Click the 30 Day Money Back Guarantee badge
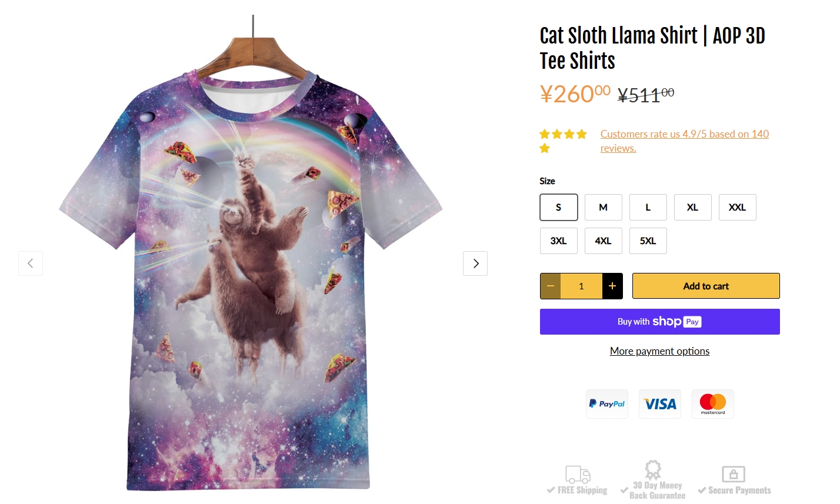 pyautogui.click(x=653, y=480)
